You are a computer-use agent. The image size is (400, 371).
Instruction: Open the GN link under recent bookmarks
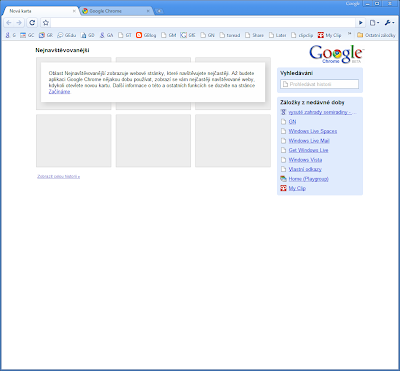292,122
